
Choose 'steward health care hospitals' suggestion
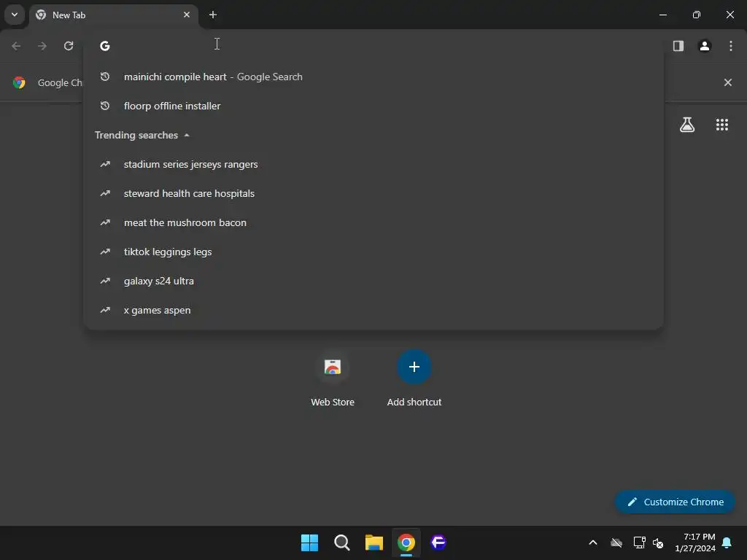(x=373, y=193)
